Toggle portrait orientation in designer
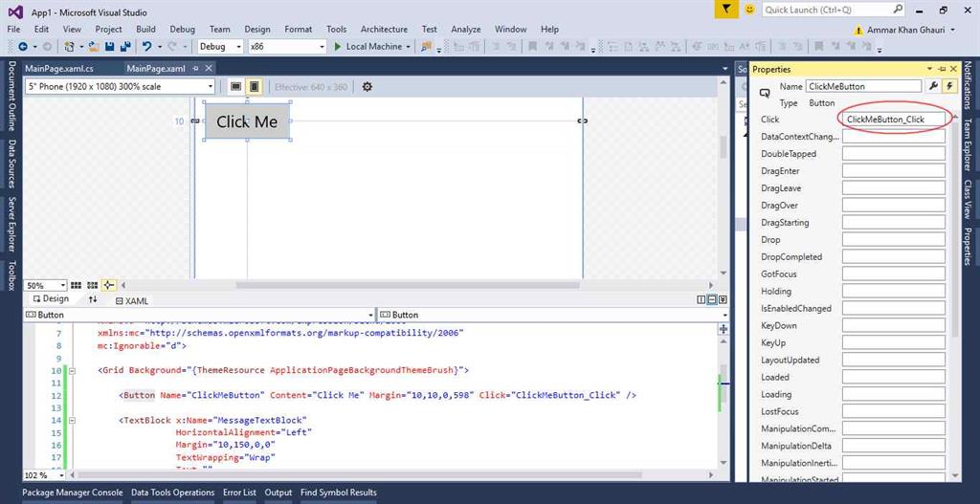This screenshot has width=980, height=504. pyautogui.click(x=254, y=86)
